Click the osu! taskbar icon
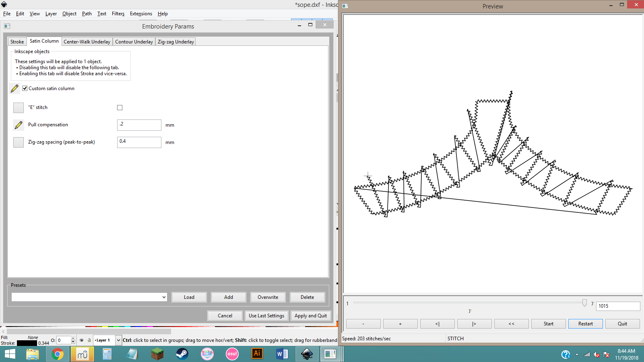Viewport: 644px width, 362px height. [232, 354]
